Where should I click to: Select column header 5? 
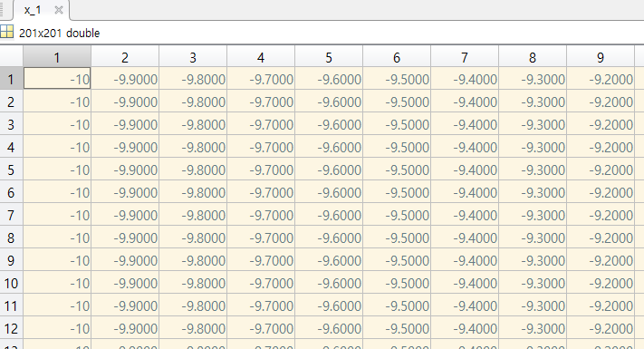(329, 57)
